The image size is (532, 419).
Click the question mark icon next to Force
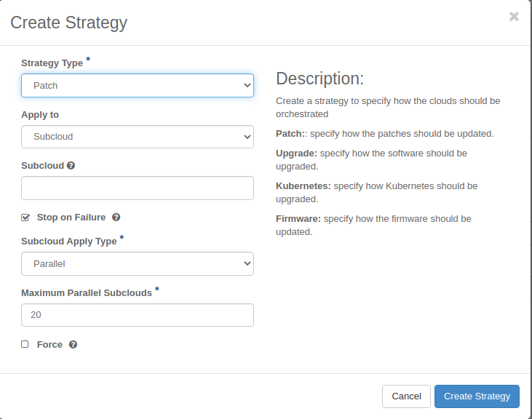tap(73, 345)
